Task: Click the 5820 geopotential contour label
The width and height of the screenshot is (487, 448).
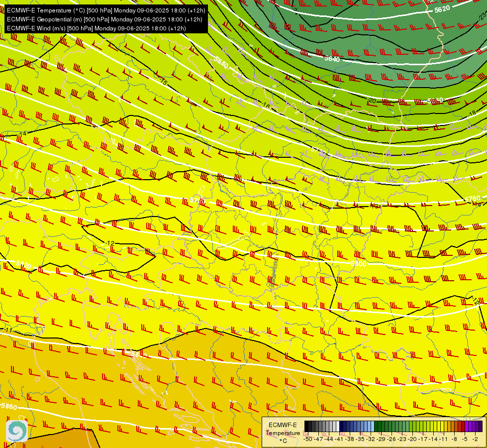Action: point(23,265)
